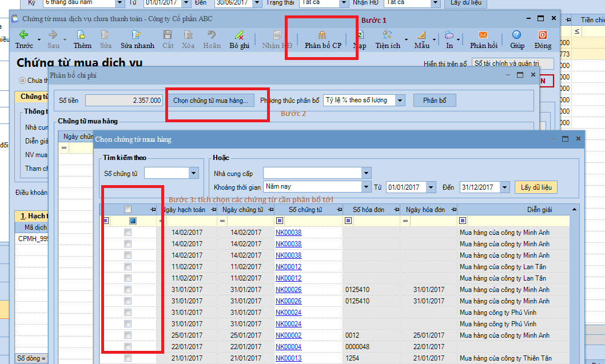Click the Đóng (Close) toolbar icon
This screenshot has height=364, width=605.
(x=543, y=35)
